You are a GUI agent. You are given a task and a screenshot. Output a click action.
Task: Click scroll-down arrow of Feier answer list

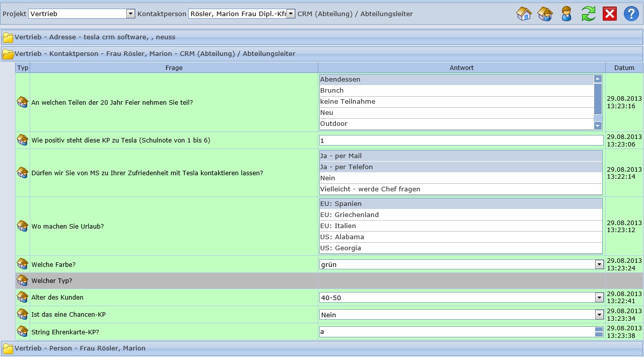click(598, 125)
